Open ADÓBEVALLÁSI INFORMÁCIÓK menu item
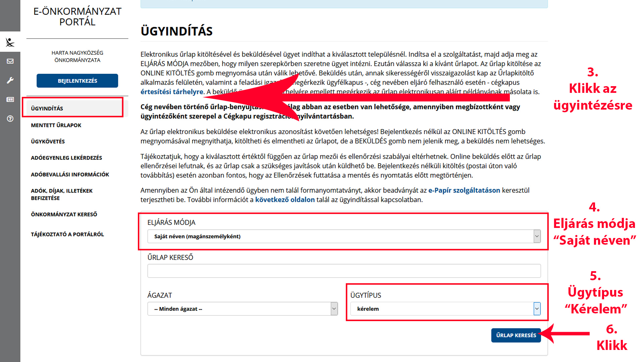This screenshot has width=644, height=362. (x=70, y=174)
